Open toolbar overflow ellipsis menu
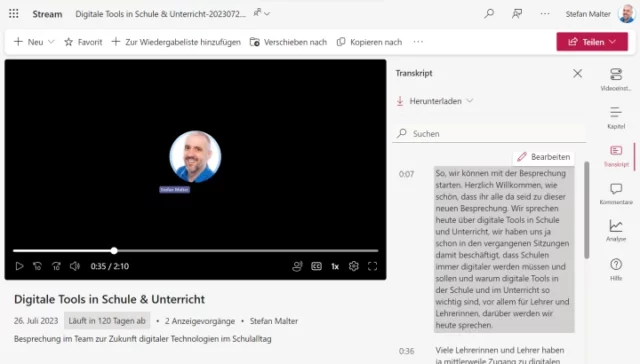This screenshot has height=364, width=640. 418,42
